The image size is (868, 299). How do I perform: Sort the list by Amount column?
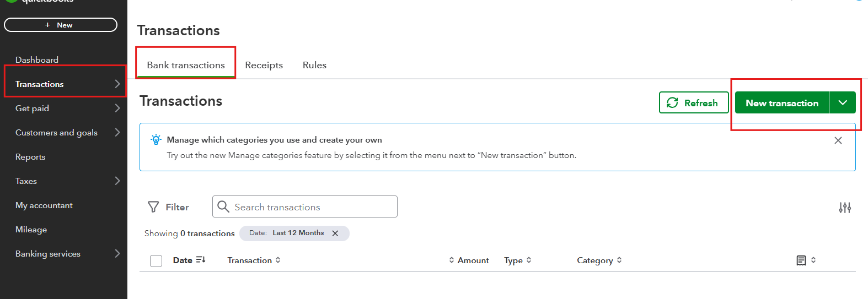point(469,260)
